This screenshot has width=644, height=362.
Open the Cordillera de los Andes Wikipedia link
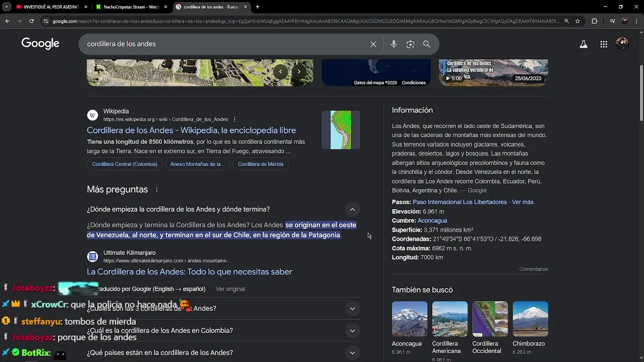pyautogui.click(x=191, y=131)
